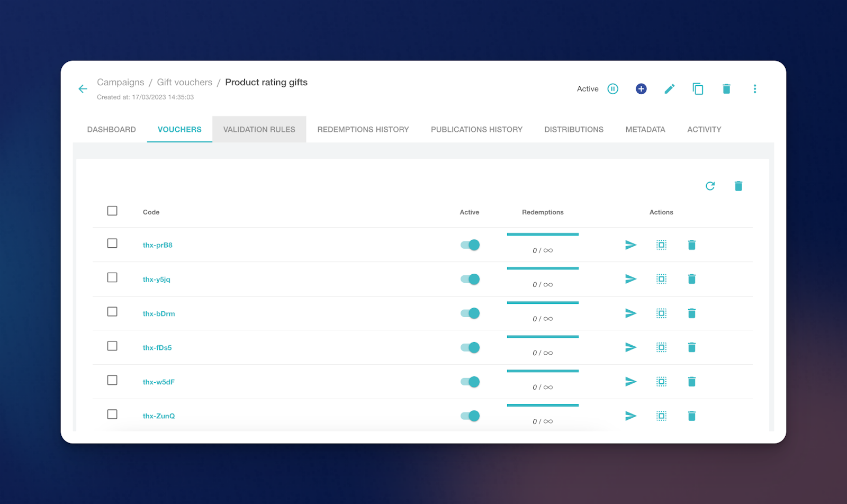The width and height of the screenshot is (847, 504).
Task: Open voucher code thx-ZunQ
Action: click(159, 416)
